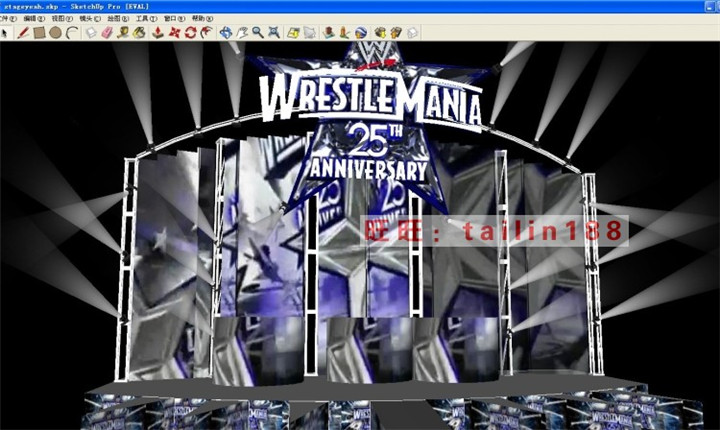
Task: Click the Get Models icon
Action: 380,33
